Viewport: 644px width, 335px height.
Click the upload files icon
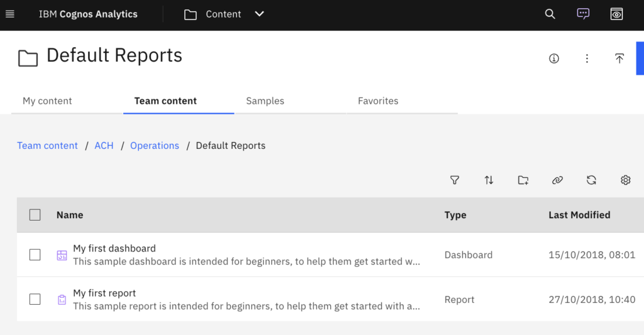coord(619,58)
